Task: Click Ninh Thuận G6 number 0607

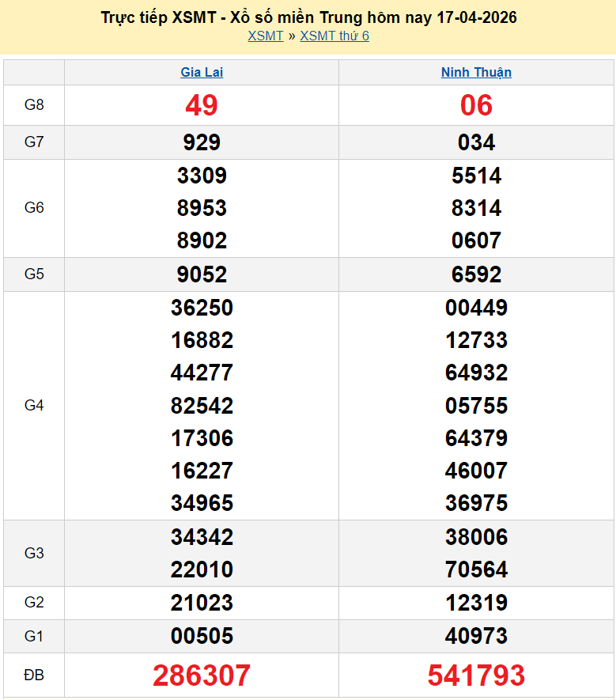Action: pyautogui.click(x=476, y=240)
